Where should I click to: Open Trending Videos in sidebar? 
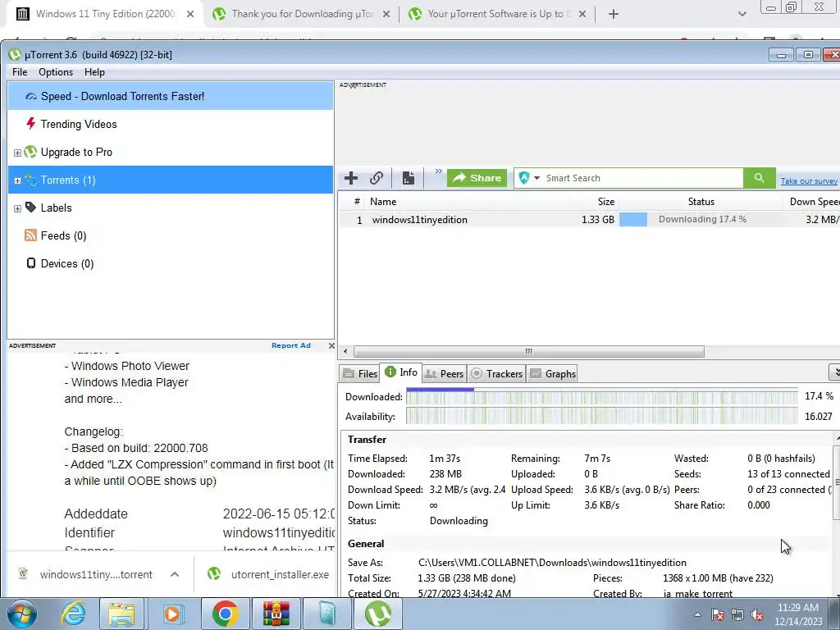[171, 125]
